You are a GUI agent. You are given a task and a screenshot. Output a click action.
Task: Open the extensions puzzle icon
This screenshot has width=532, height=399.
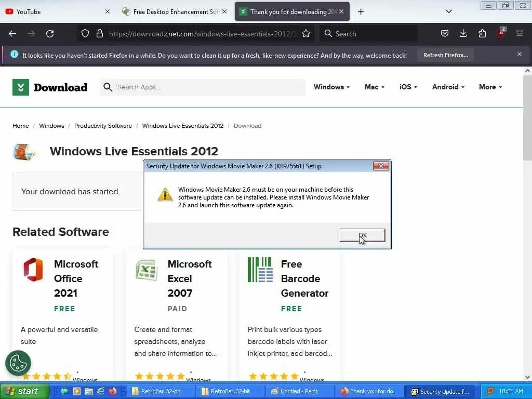coord(482,34)
